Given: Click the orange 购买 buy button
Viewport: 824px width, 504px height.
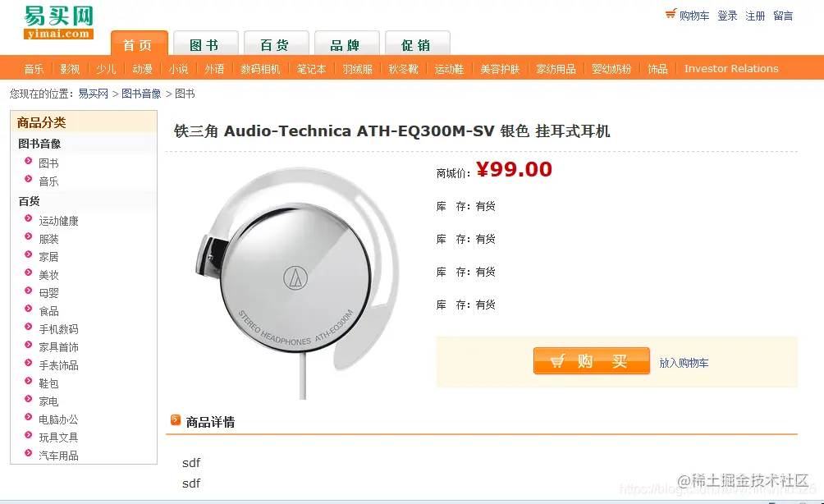Looking at the screenshot, I should point(591,361).
